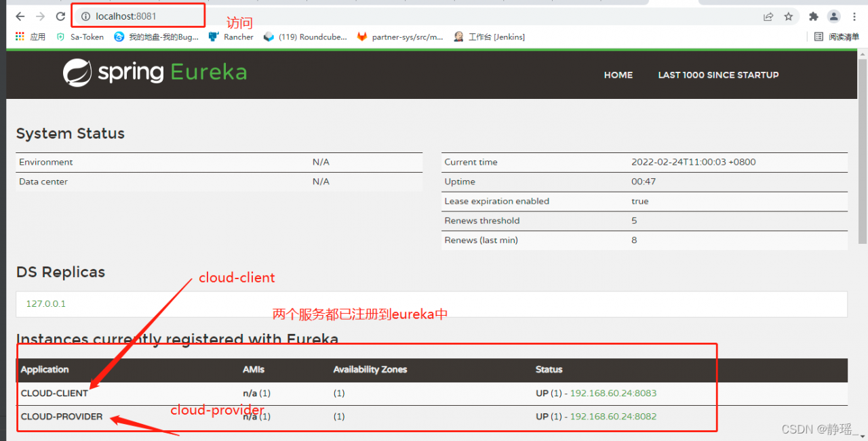
Task: Select the uptime value 00:47
Action: click(643, 182)
